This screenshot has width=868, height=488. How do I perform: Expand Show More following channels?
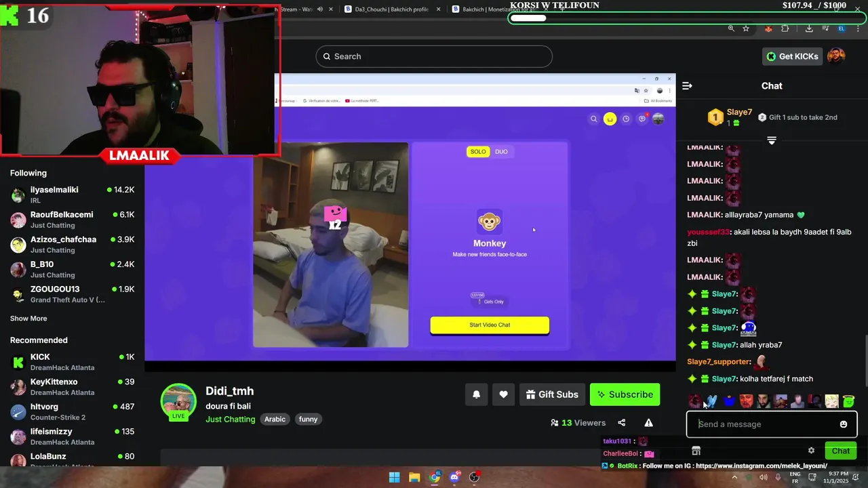tap(28, 319)
